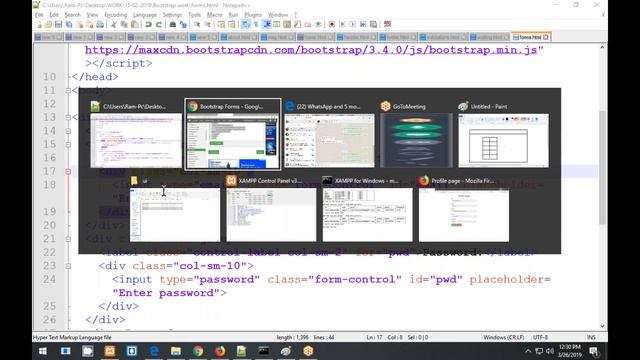This screenshot has width=640, height=360.
Task: Click the Windows Start button
Action: pyautogui.click(x=42, y=351)
